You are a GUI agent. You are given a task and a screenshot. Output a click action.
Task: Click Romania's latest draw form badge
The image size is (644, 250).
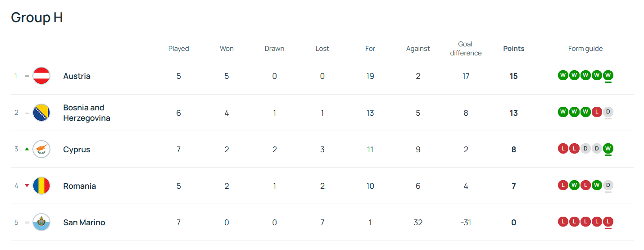point(608,185)
